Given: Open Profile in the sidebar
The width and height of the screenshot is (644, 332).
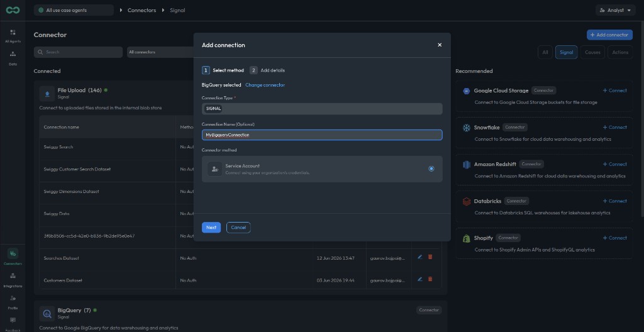Looking at the screenshot, I should pyautogui.click(x=13, y=302).
